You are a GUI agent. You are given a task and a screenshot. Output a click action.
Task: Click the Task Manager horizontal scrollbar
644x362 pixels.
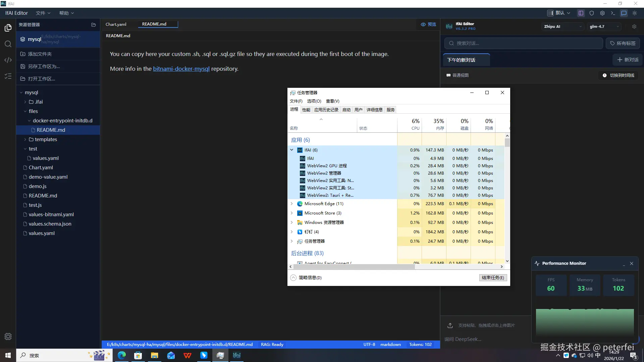coord(354,267)
